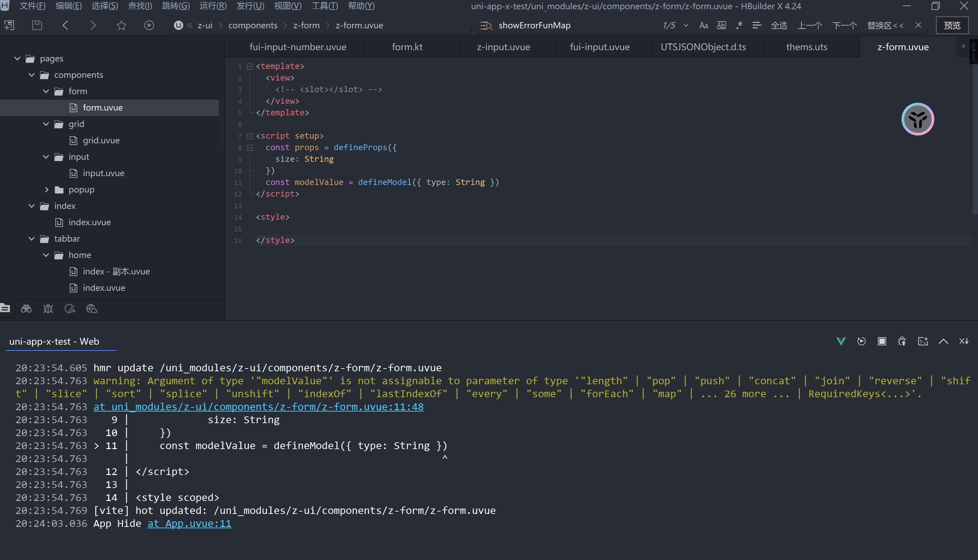This screenshot has width=978, height=560.
Task: Open the 文件(F) menu
Action: (x=32, y=6)
